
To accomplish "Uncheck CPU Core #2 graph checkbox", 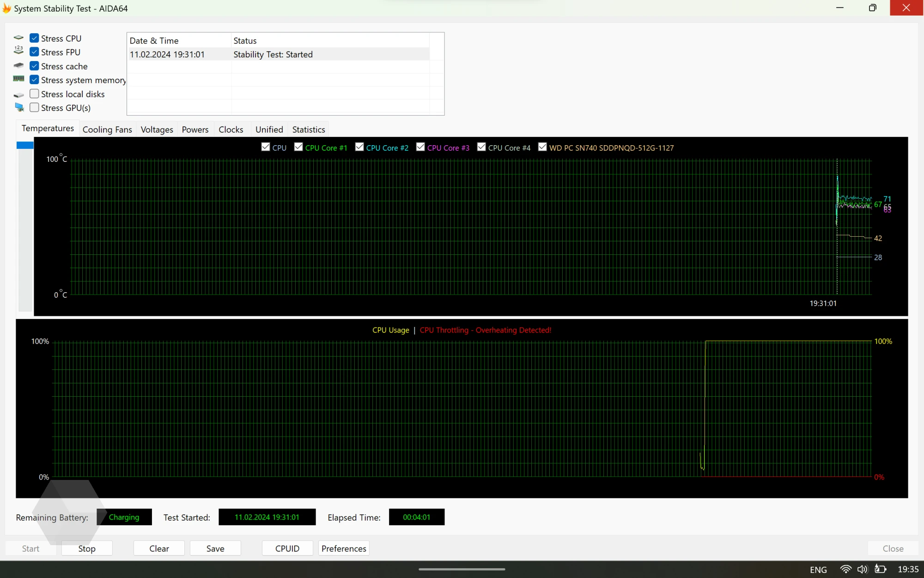I will click(359, 147).
